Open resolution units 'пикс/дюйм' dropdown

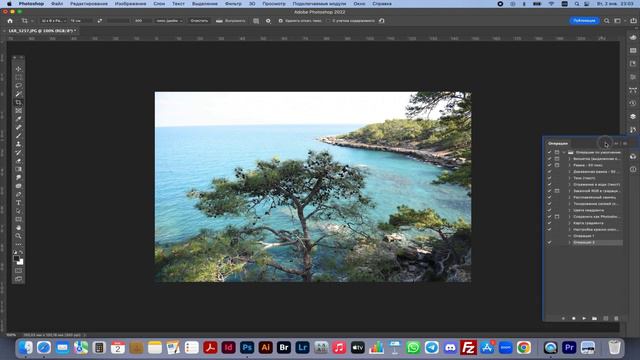169,21
